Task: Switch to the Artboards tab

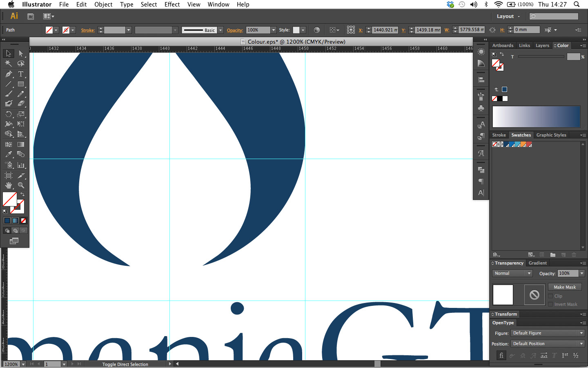Action: click(503, 45)
